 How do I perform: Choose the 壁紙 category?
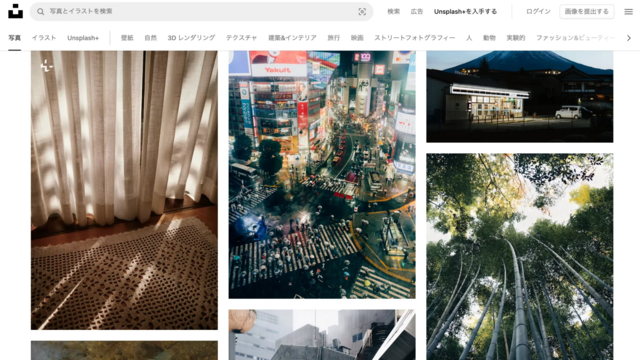(x=127, y=38)
